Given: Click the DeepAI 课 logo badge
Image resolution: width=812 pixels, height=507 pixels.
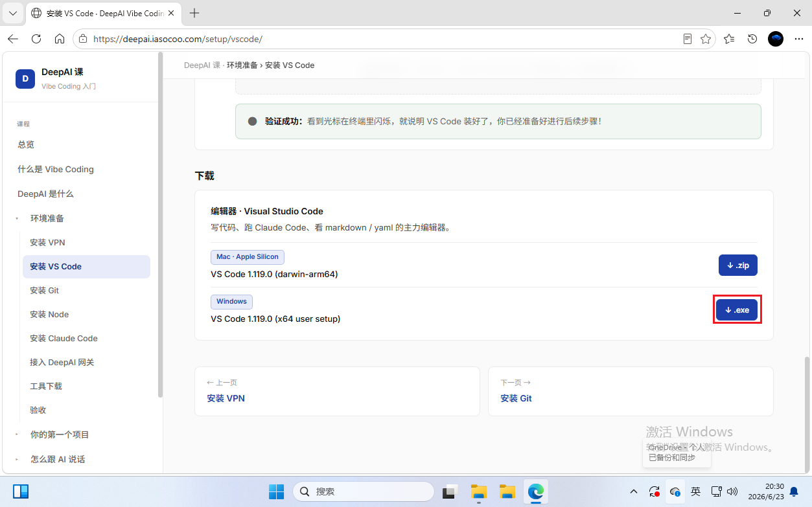Looking at the screenshot, I should [25, 78].
